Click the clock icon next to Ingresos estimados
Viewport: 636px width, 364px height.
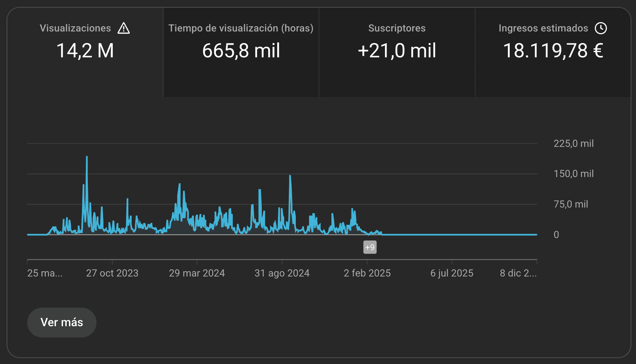click(601, 28)
